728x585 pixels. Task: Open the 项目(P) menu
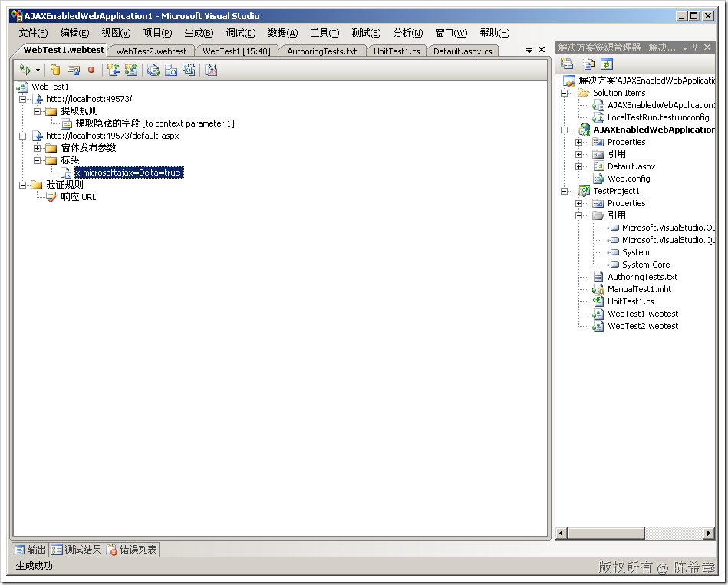click(157, 33)
